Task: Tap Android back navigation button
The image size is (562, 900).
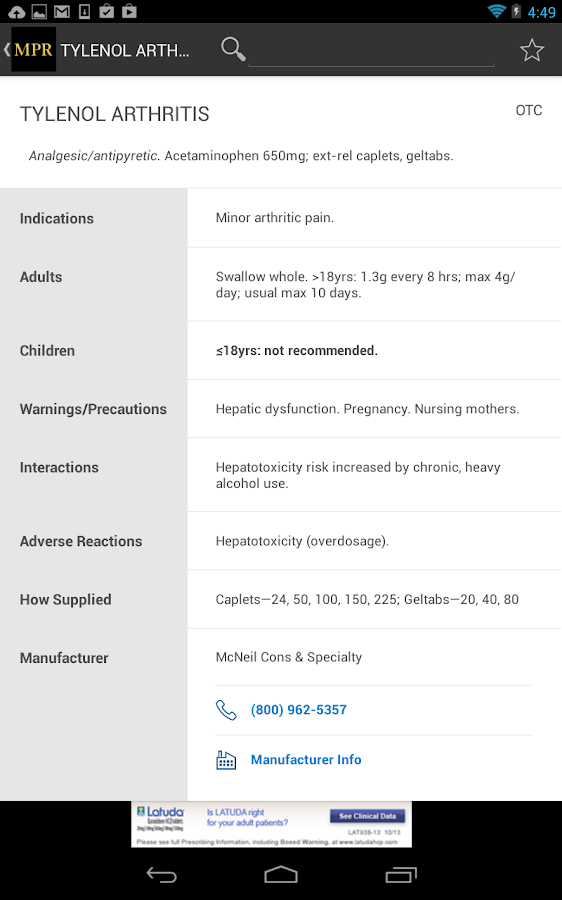Action: point(161,875)
